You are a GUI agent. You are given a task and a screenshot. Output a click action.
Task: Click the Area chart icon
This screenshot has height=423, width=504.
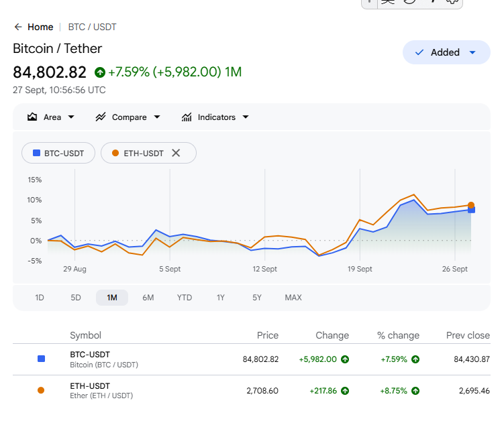point(32,117)
